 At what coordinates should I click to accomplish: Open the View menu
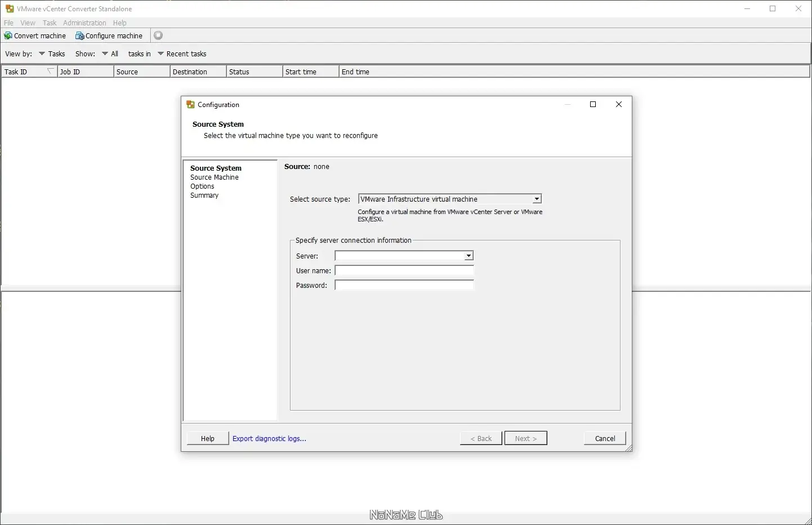click(28, 23)
